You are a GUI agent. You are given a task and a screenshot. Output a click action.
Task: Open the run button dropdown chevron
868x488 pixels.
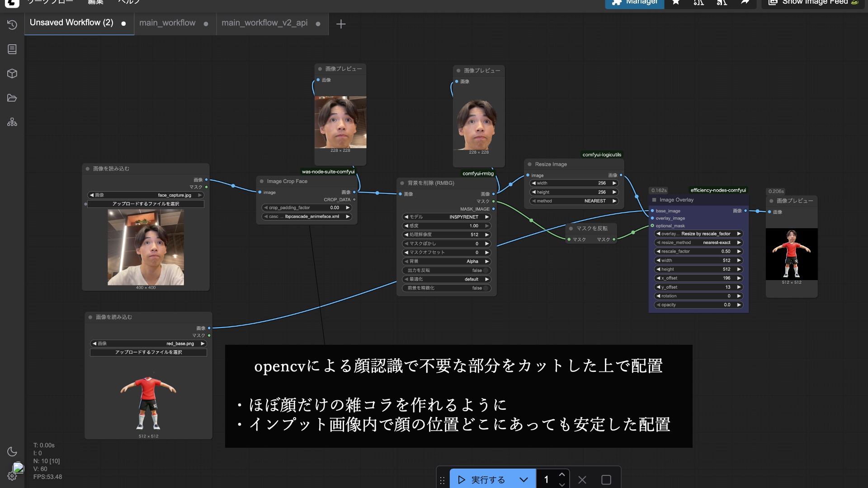(x=524, y=480)
